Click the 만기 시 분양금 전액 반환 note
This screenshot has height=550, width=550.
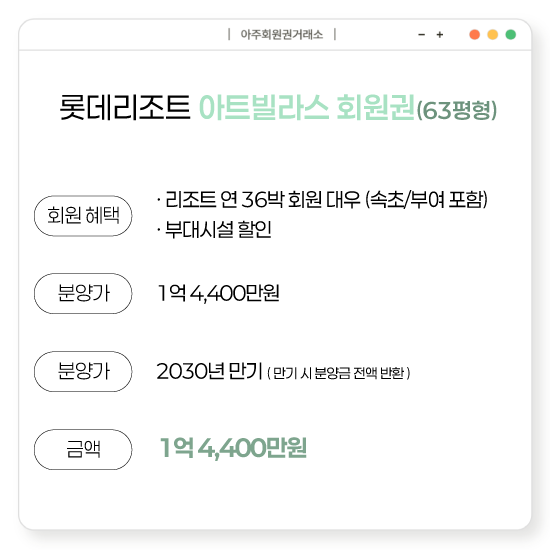pos(338,373)
